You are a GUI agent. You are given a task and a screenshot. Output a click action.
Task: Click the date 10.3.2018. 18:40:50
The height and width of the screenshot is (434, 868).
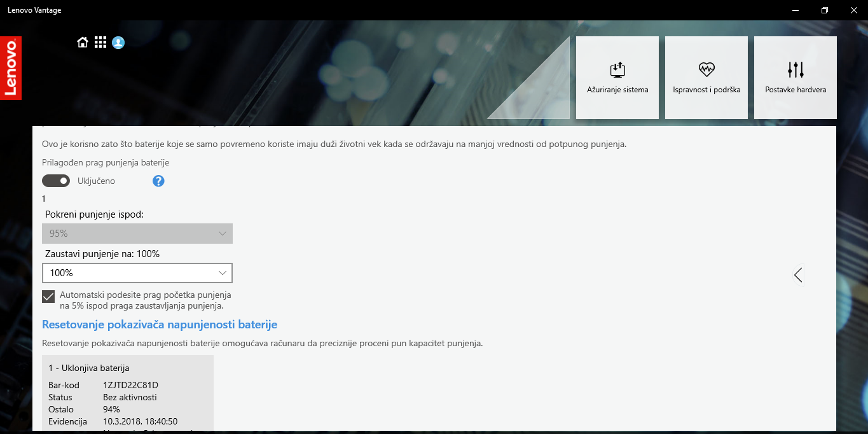[x=140, y=421]
